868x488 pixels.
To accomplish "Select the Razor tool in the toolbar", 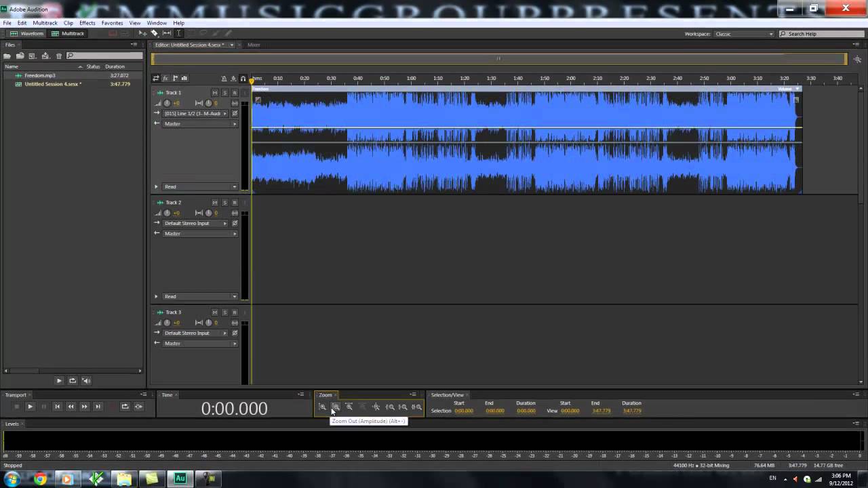I will pos(155,33).
